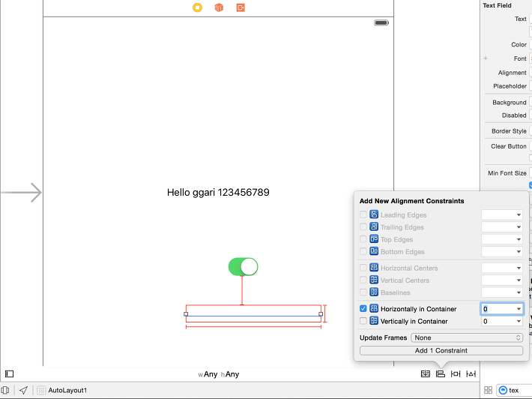Open Bottom Edges value dropdown
Screen dimensions: 532x399
(x=519, y=251)
